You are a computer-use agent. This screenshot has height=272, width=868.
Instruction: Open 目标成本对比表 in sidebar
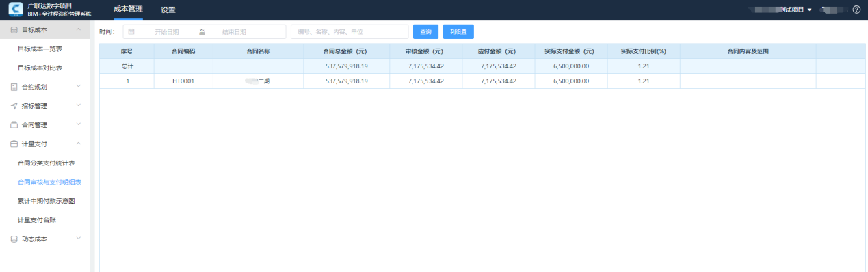click(x=40, y=68)
